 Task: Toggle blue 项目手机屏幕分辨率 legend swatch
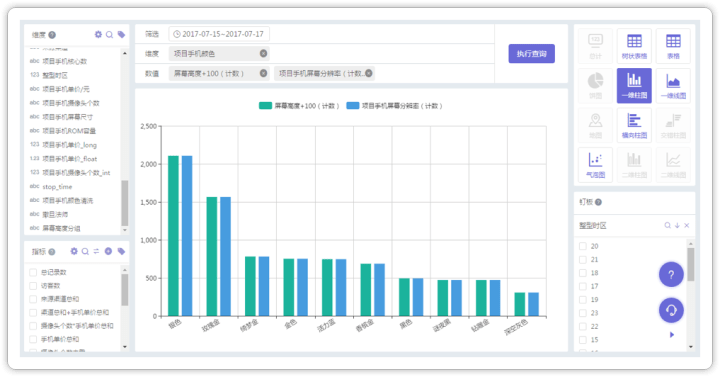click(x=353, y=106)
